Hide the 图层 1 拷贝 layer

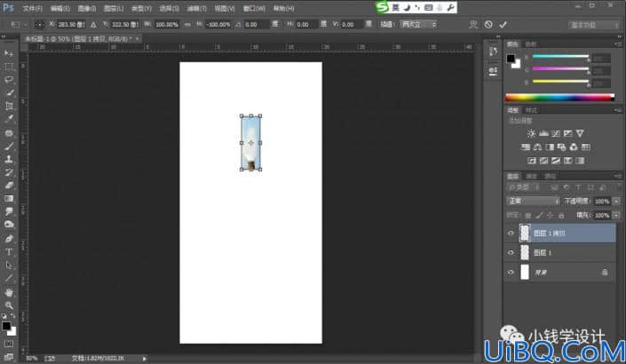(x=511, y=233)
